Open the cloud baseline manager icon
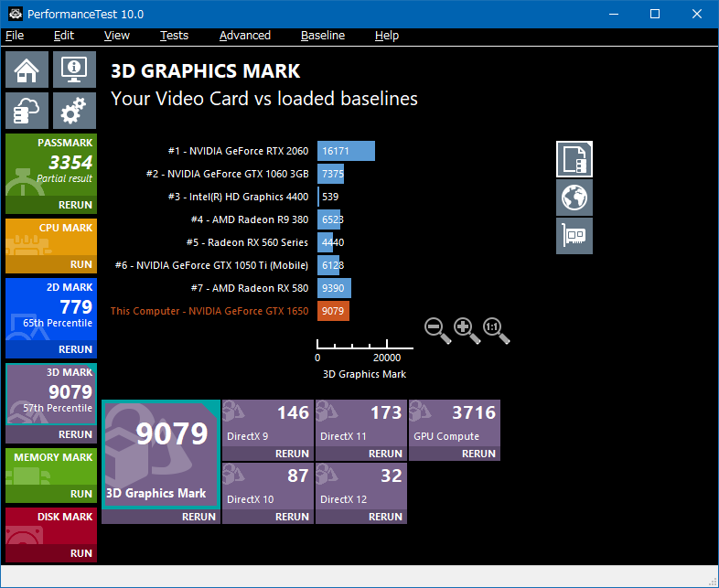Viewport: 719px width, 588px height. tap(27, 111)
